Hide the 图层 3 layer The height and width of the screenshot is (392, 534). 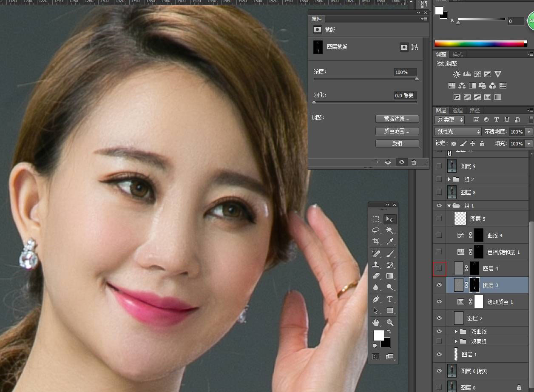point(439,285)
